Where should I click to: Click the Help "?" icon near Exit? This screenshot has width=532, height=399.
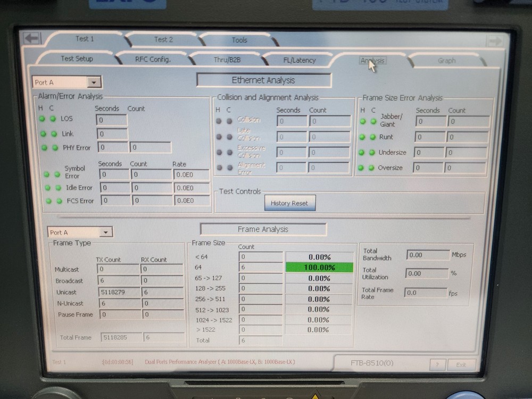click(x=438, y=364)
